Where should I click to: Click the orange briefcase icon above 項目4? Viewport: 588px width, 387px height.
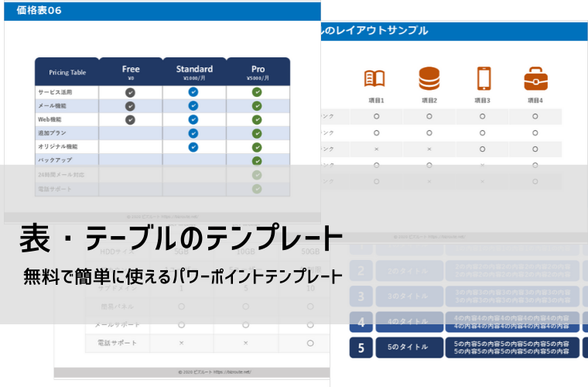coord(535,79)
